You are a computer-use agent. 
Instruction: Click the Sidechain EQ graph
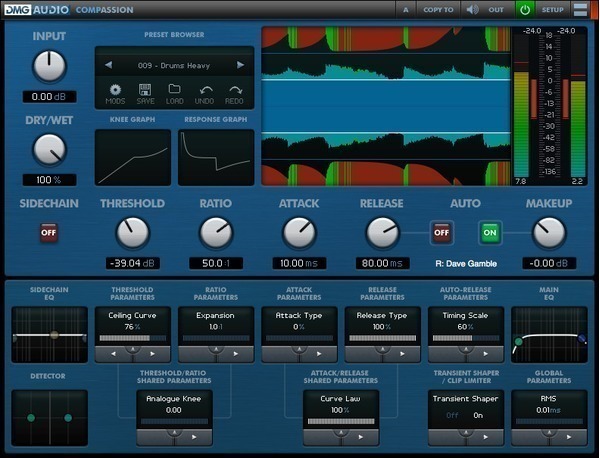click(x=49, y=335)
